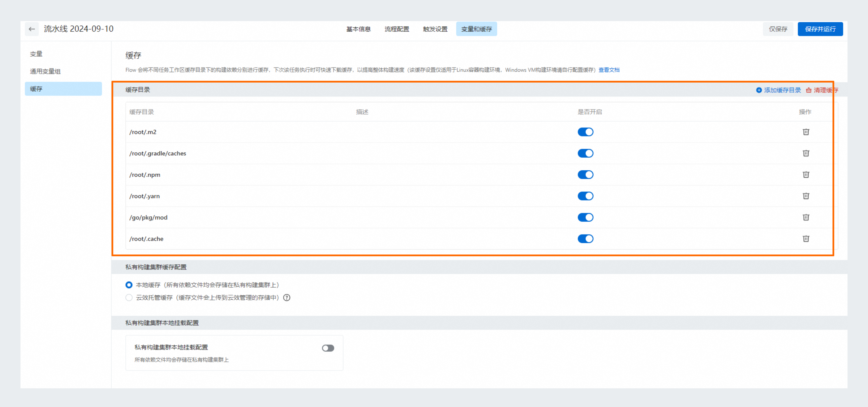Image resolution: width=868 pixels, height=407 pixels.
Task: Switch to 基本信息 tab
Action: (359, 29)
